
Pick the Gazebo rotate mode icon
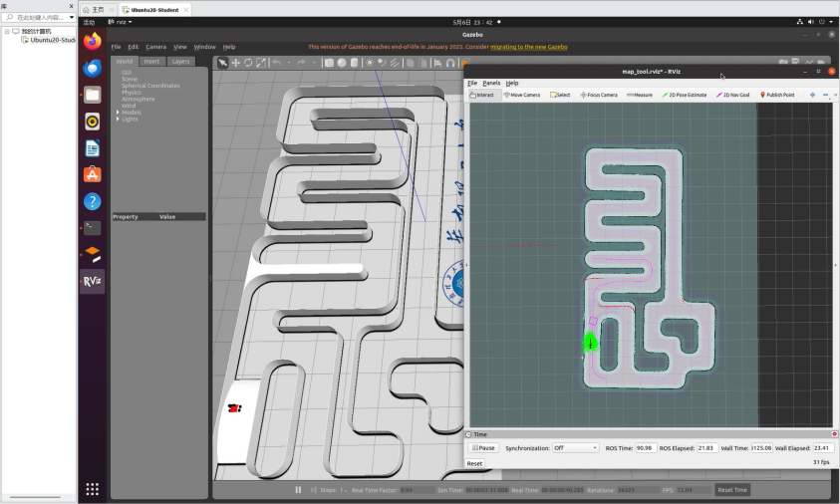248,62
